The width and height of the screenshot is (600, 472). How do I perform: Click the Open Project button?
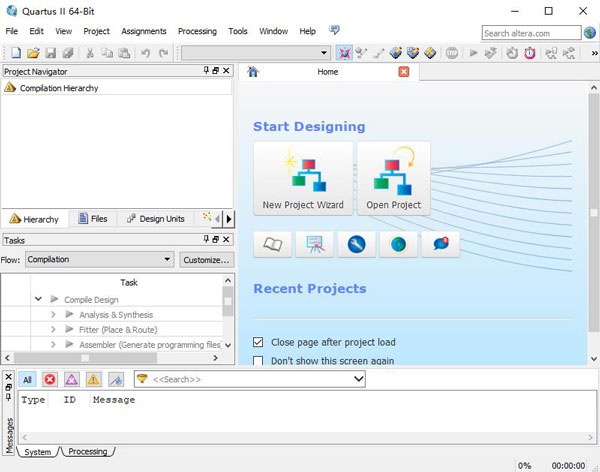tap(393, 178)
